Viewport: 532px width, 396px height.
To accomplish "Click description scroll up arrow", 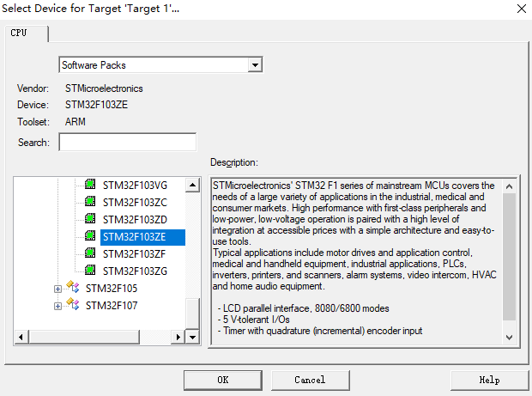I will (510, 186).
